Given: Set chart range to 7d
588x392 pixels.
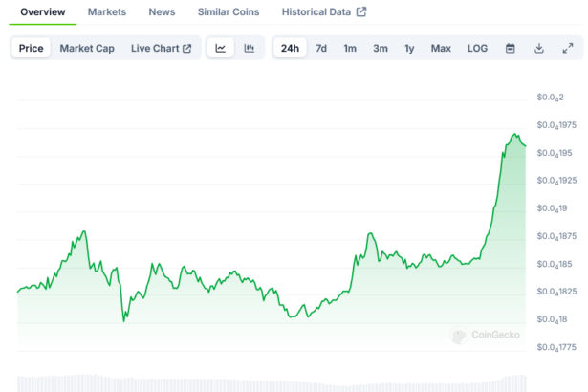Looking at the screenshot, I should (x=321, y=48).
